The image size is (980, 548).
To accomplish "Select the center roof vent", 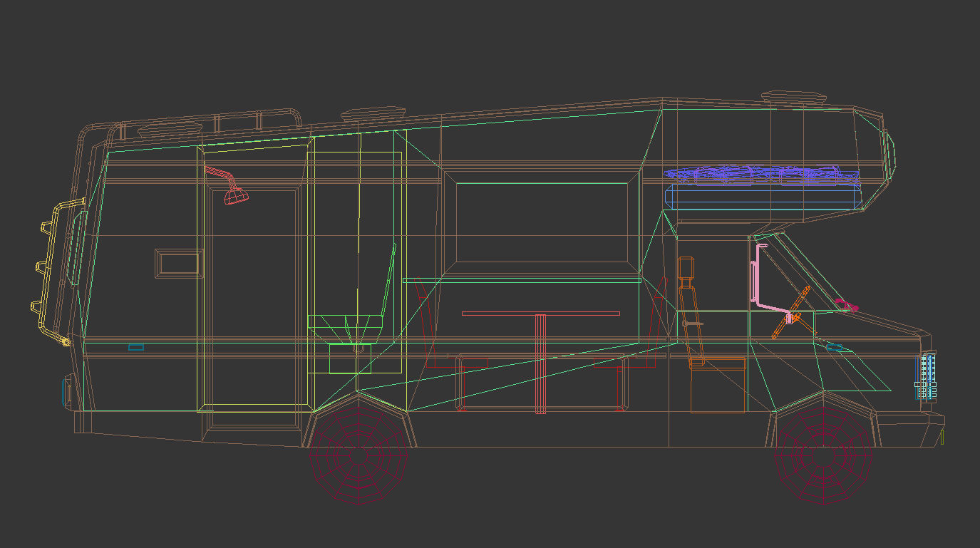I will pyautogui.click(x=373, y=113).
